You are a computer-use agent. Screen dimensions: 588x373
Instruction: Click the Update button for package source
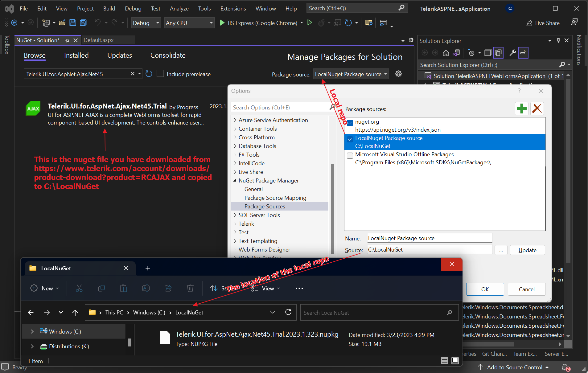[x=528, y=250]
